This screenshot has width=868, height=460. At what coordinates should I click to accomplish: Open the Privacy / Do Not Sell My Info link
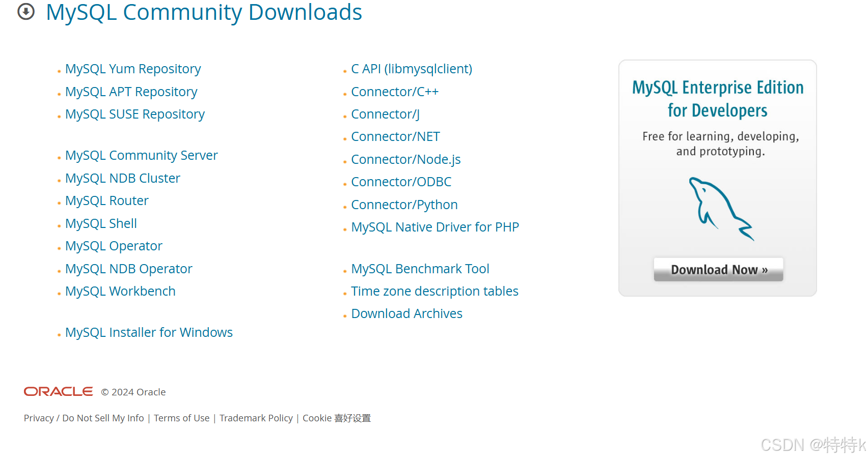(x=84, y=418)
